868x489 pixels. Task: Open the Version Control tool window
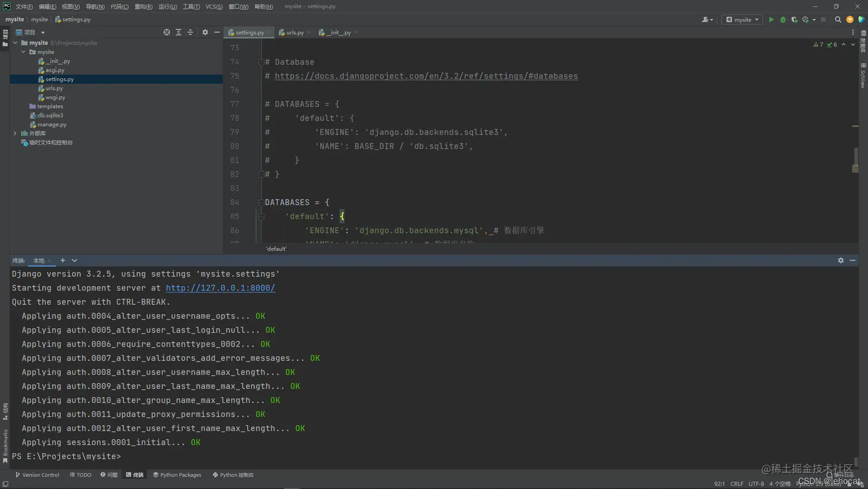coord(37,475)
